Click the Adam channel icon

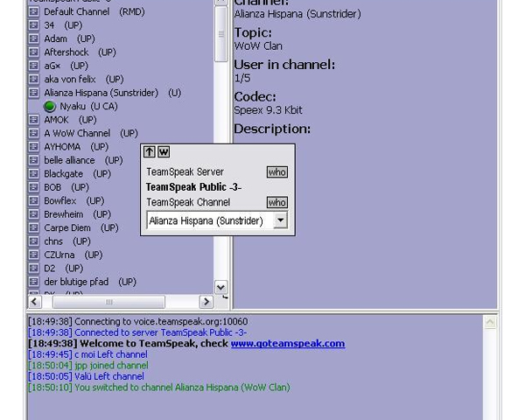33,38
